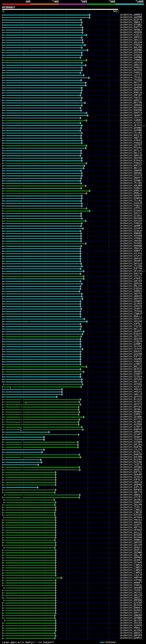The height and width of the screenshot is (644, 146).
Task: Select hit label UniRef100_A7Q3J0
Action: point(131,35)
